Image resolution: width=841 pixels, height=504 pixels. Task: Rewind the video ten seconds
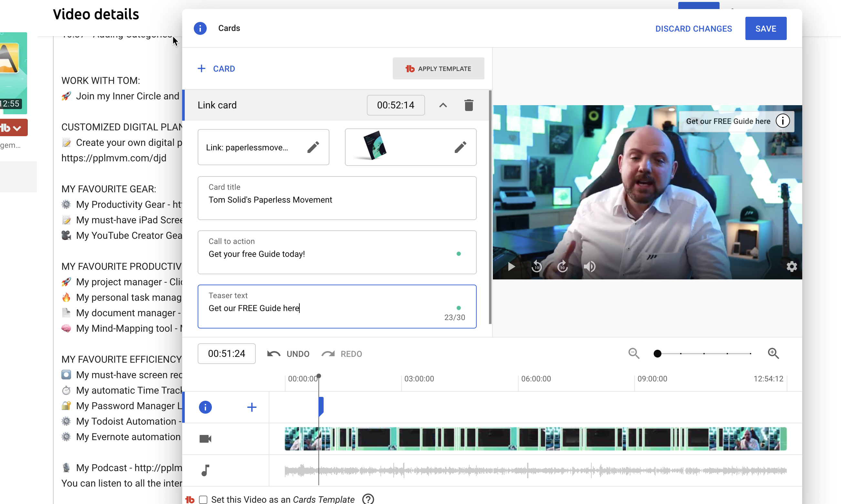click(x=537, y=267)
